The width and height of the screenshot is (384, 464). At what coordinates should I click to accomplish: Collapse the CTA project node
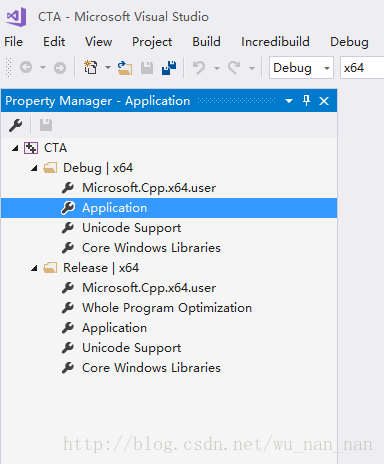coord(15,148)
